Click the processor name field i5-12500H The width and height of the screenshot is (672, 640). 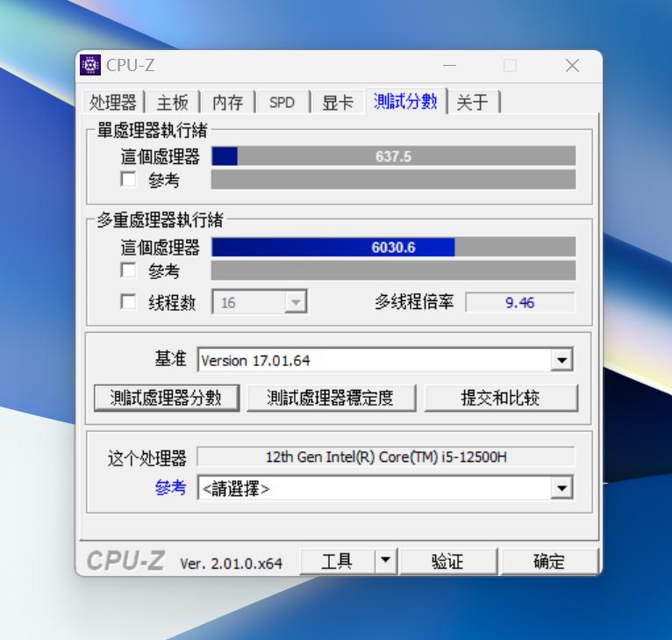pyautogui.click(x=386, y=457)
